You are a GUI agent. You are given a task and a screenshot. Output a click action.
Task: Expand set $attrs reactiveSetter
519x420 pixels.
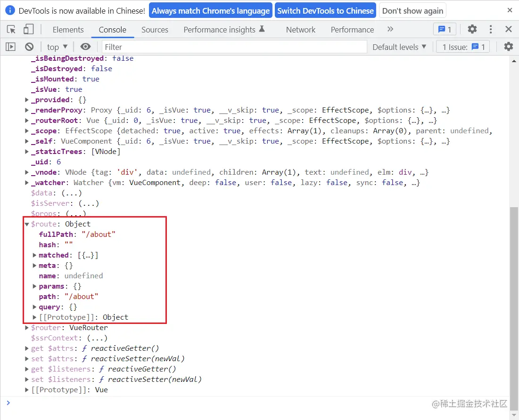27,358
